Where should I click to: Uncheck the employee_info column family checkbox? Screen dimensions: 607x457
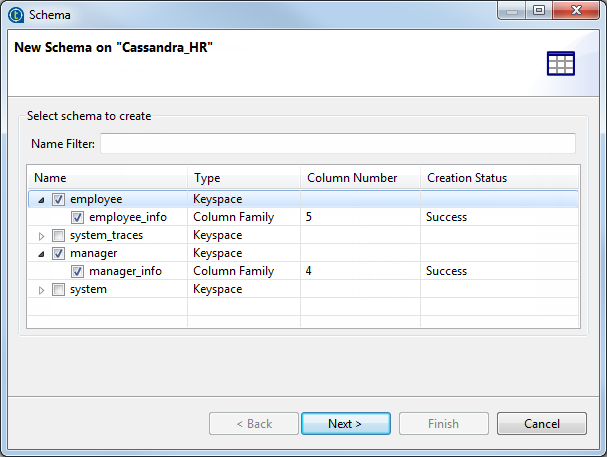77,217
